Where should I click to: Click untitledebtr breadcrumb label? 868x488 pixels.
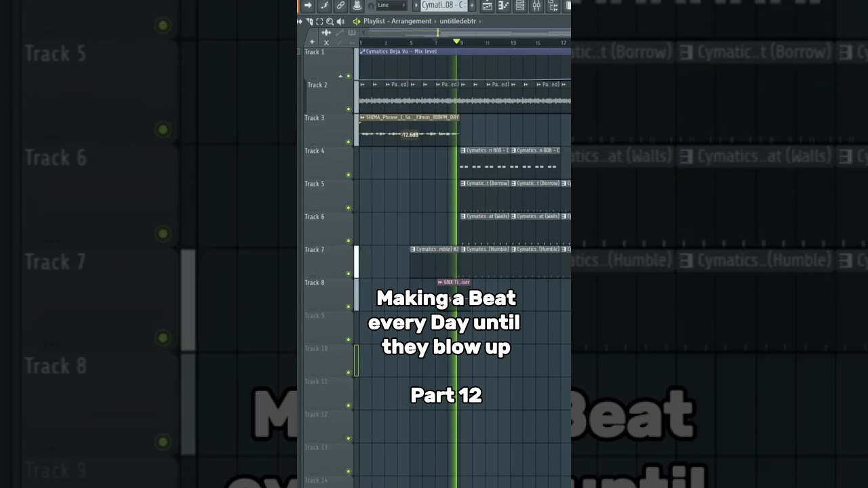[x=458, y=21]
